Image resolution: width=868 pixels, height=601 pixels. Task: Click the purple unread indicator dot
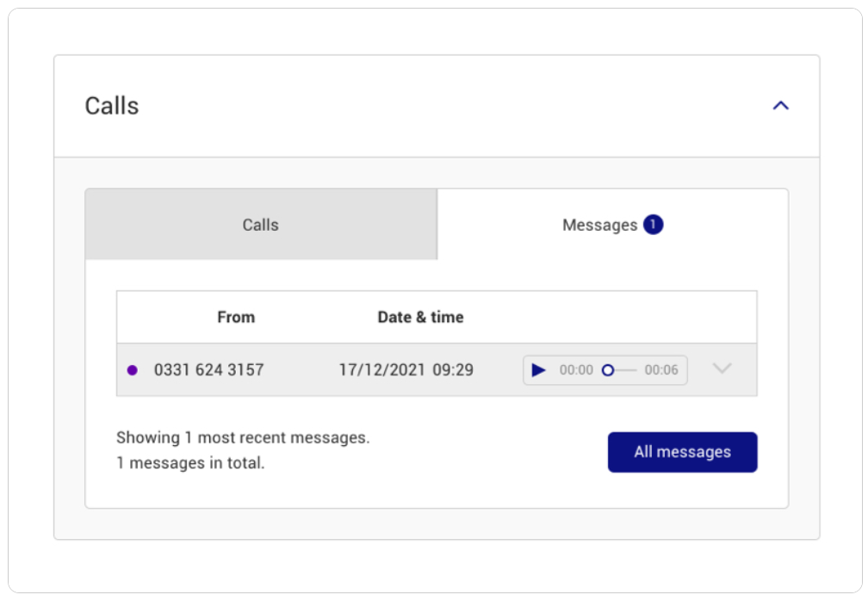pos(133,370)
